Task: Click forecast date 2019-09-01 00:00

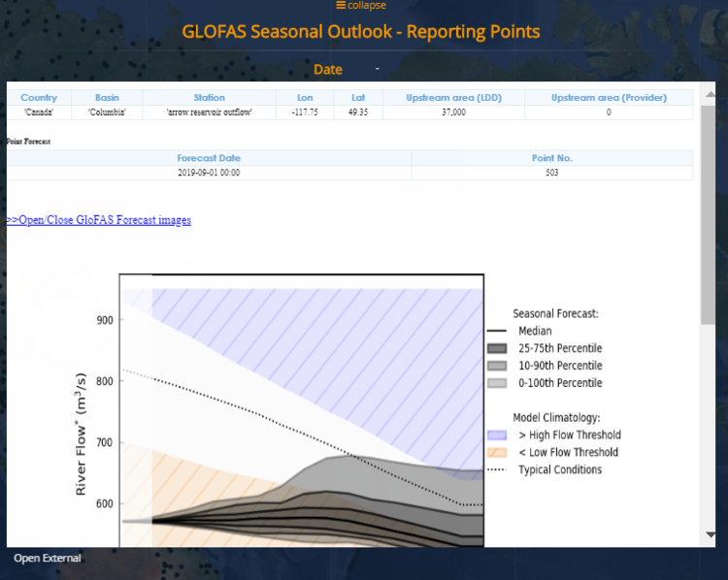Action: click(x=209, y=173)
